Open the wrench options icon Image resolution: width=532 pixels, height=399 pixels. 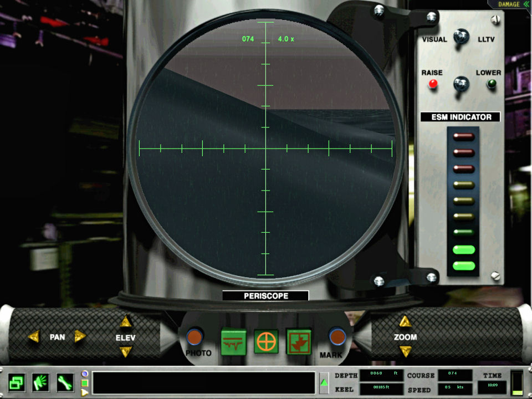click(x=65, y=382)
